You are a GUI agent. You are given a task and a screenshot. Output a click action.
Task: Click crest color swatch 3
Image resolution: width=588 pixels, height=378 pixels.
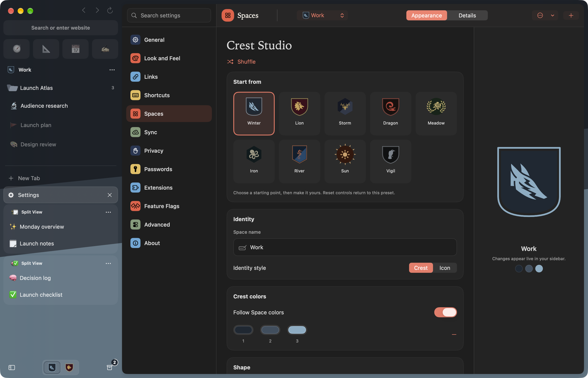(x=297, y=330)
